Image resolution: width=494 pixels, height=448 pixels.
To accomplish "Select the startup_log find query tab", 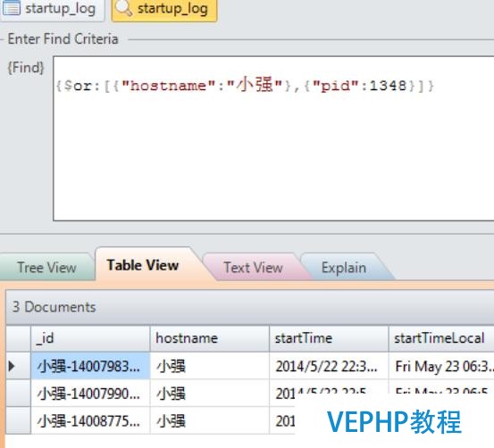I will coord(164,10).
